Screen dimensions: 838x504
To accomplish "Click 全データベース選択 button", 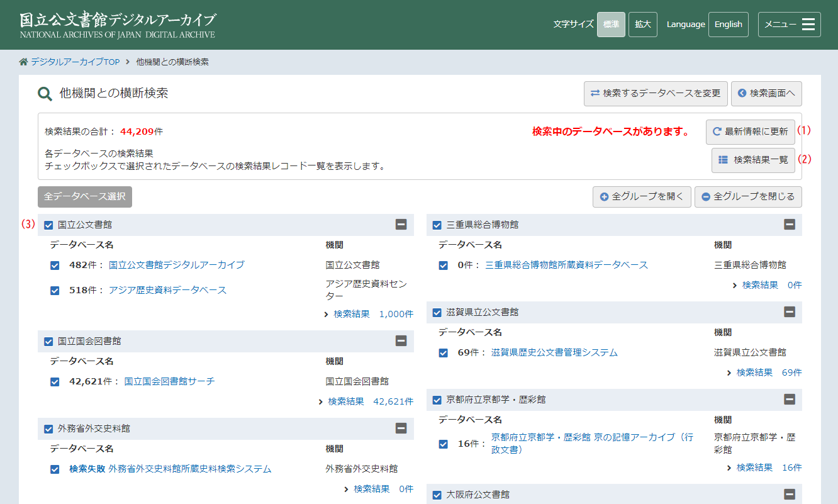I will click(x=85, y=196).
